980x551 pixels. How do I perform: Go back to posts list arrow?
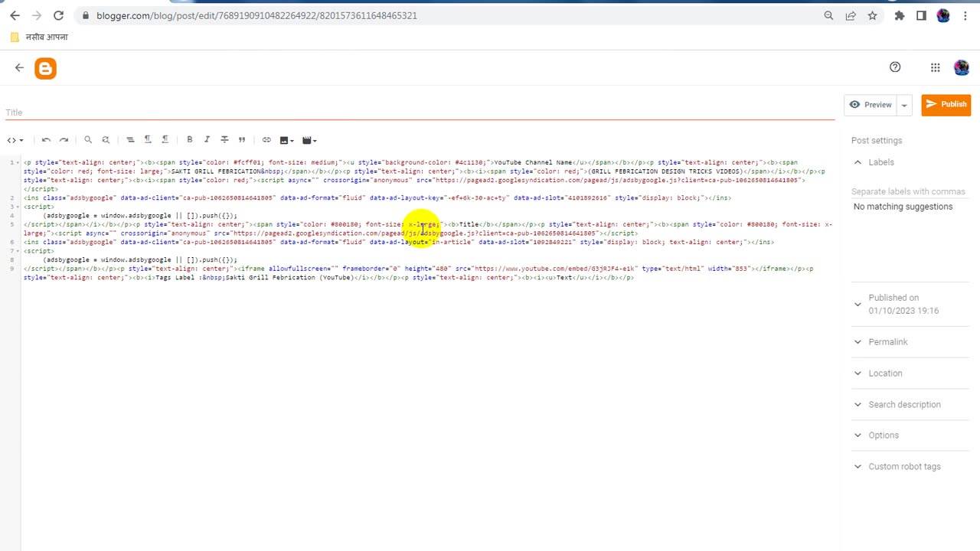(19, 68)
